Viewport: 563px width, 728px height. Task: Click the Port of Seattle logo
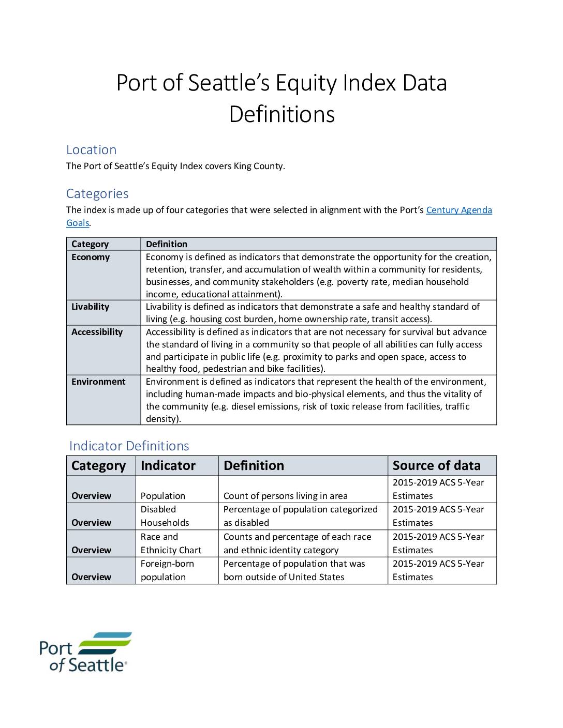[85, 652]
